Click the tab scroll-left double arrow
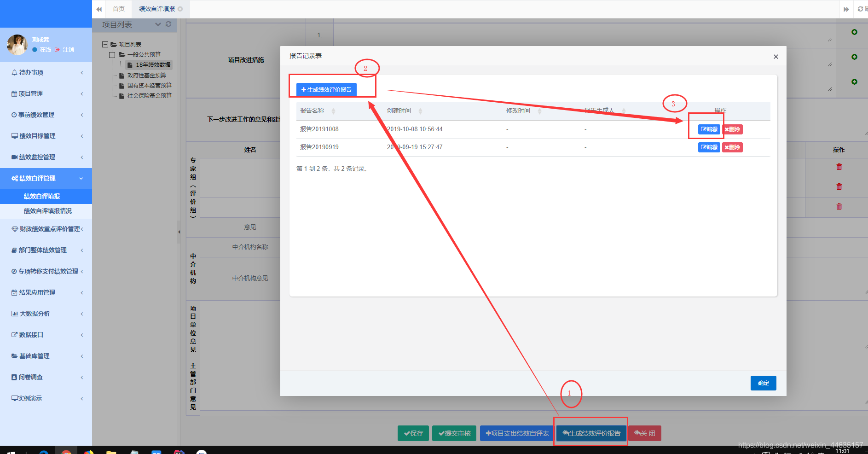This screenshot has width=868, height=454. (99, 9)
